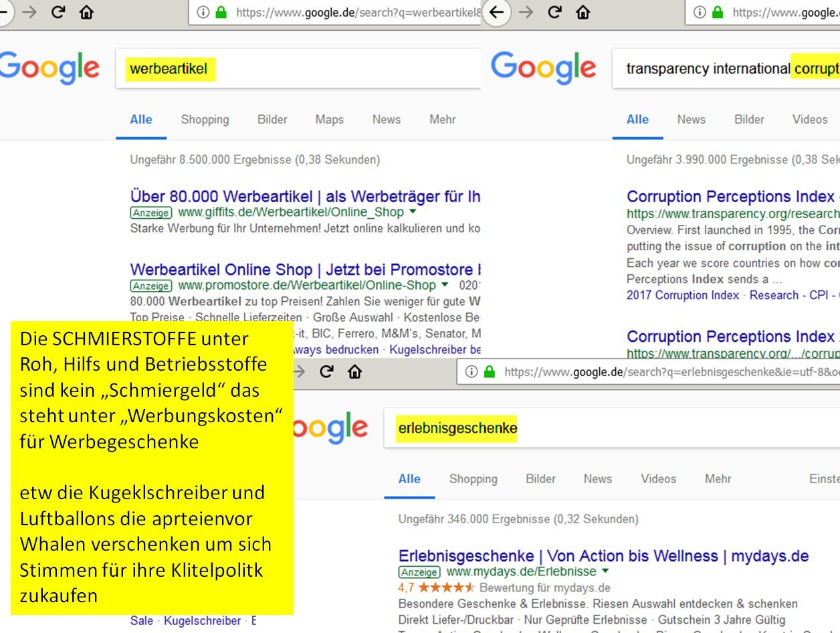Go to home page in werbeartikel window
The width and height of the screenshot is (840, 633).
86,12
